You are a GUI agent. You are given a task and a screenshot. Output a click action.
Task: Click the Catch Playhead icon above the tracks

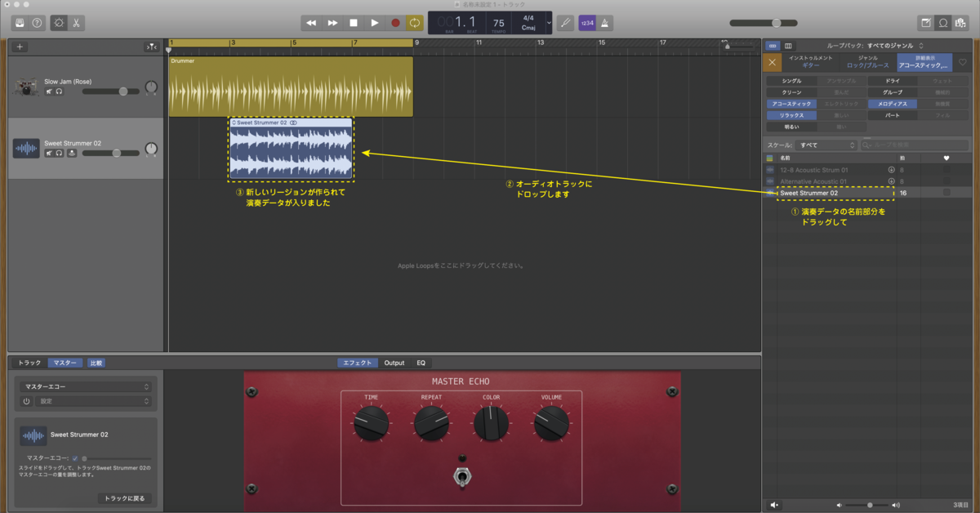point(151,47)
